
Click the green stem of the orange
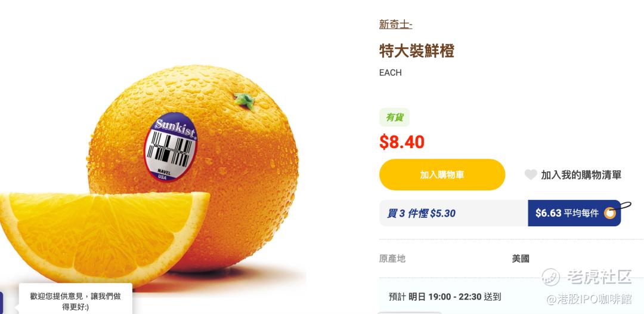(x=245, y=101)
